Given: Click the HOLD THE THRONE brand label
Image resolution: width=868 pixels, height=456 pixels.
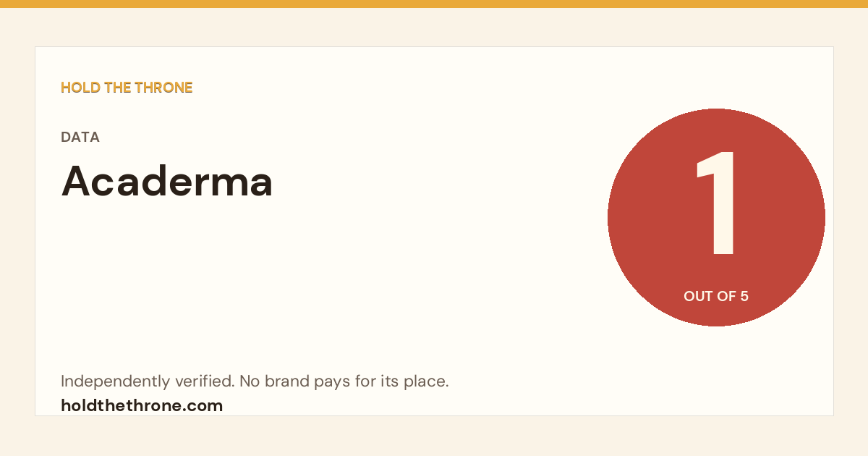Looking at the screenshot, I should 127,88.
